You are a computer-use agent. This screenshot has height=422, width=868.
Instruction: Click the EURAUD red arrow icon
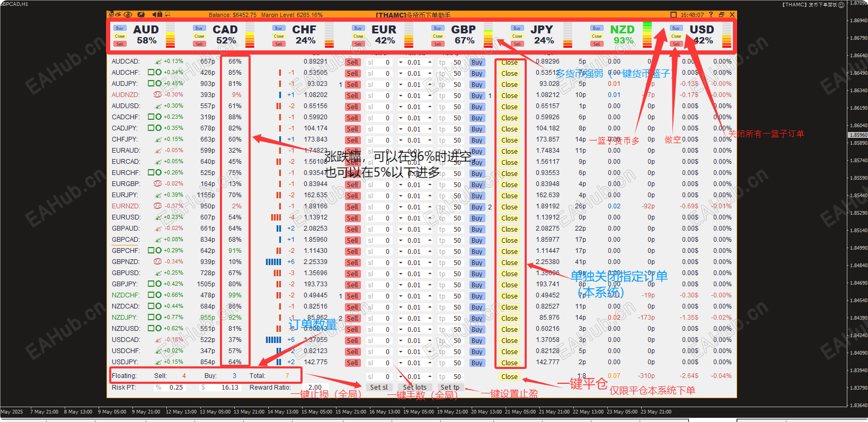(158, 151)
